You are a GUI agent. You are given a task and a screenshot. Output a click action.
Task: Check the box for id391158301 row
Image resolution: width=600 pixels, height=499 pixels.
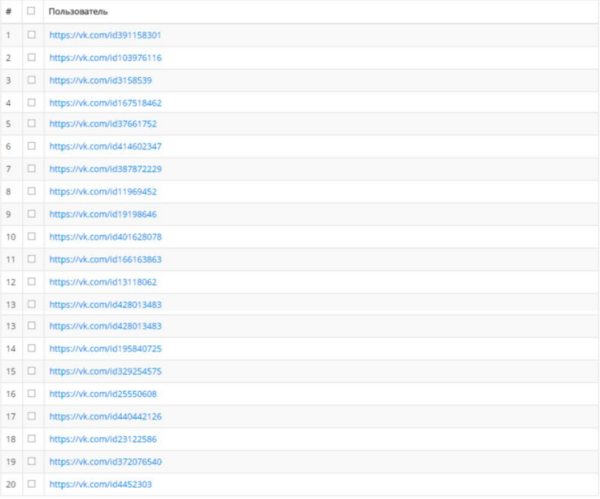31,34
